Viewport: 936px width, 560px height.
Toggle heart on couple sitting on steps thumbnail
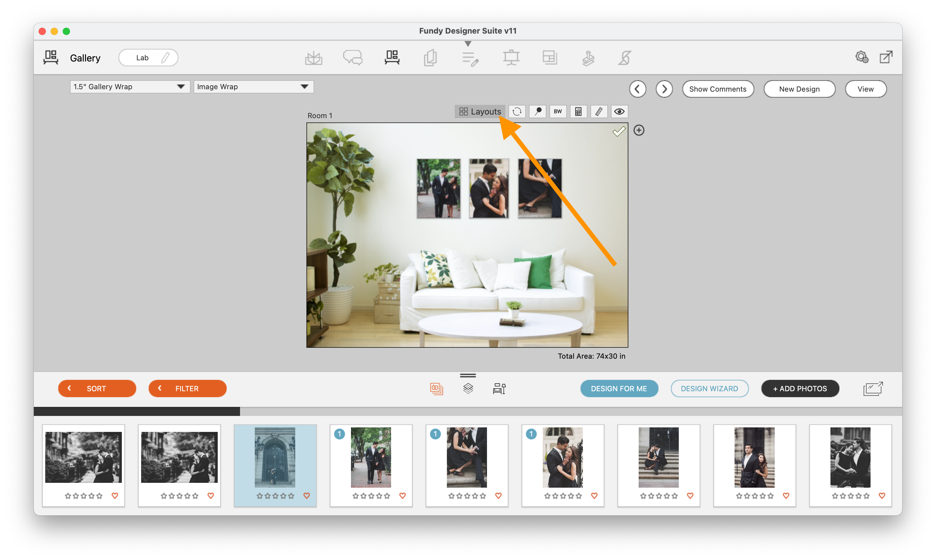[690, 496]
